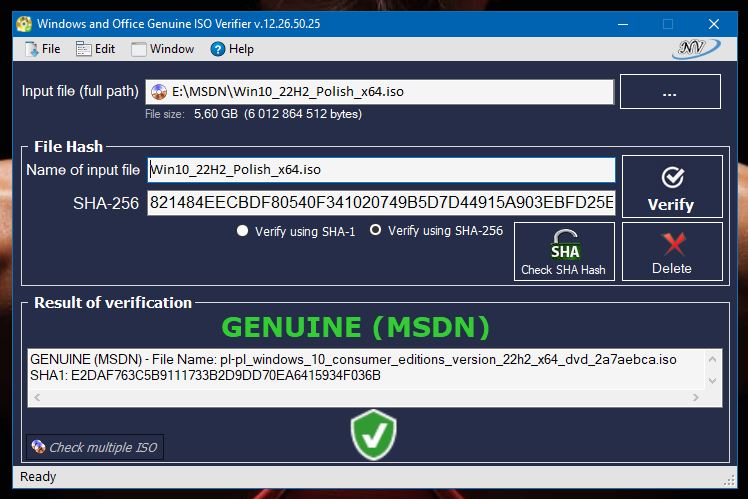Image resolution: width=748 pixels, height=499 pixels.
Task: Click the app icon in title bar
Action: coord(24,24)
